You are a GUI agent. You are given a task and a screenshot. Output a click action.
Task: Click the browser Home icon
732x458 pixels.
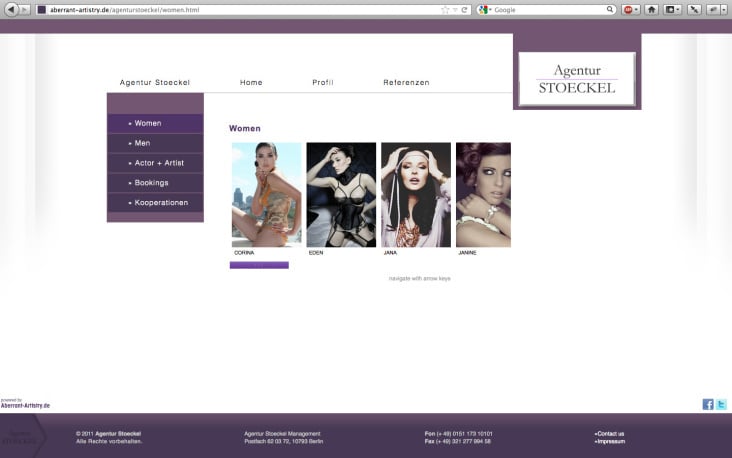[x=652, y=10]
